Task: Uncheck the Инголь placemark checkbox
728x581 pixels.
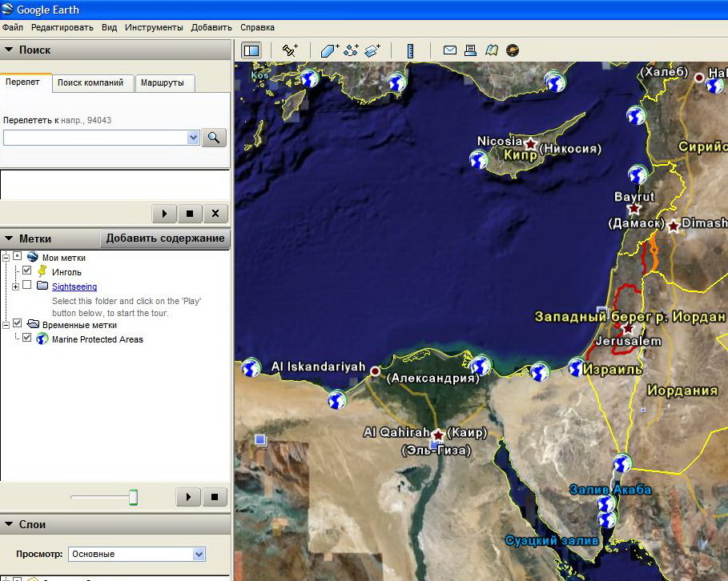Action: coord(27,270)
